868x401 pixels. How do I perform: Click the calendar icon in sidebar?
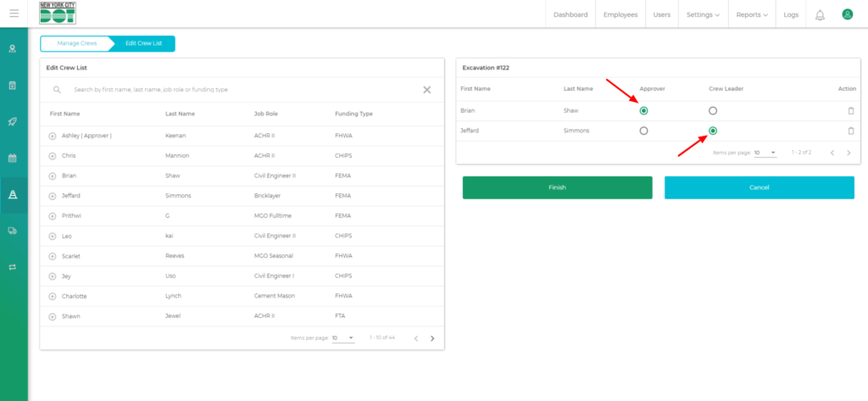click(x=13, y=158)
